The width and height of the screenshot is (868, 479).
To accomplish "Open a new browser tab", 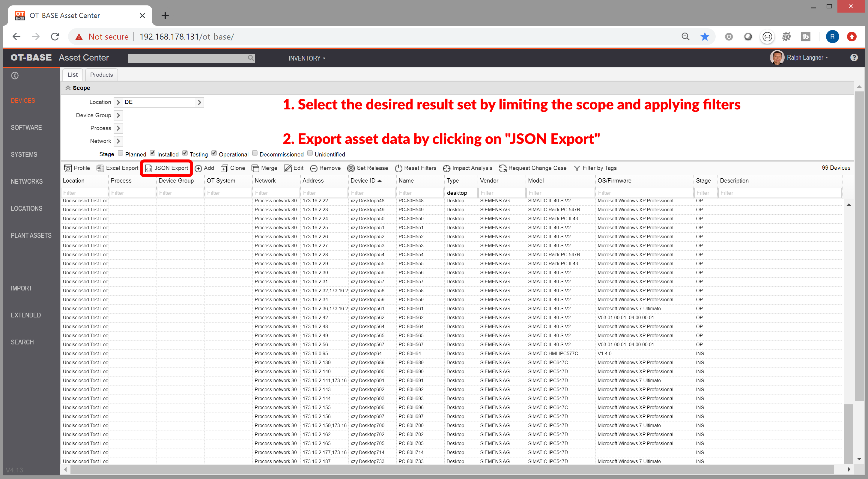I will (165, 16).
